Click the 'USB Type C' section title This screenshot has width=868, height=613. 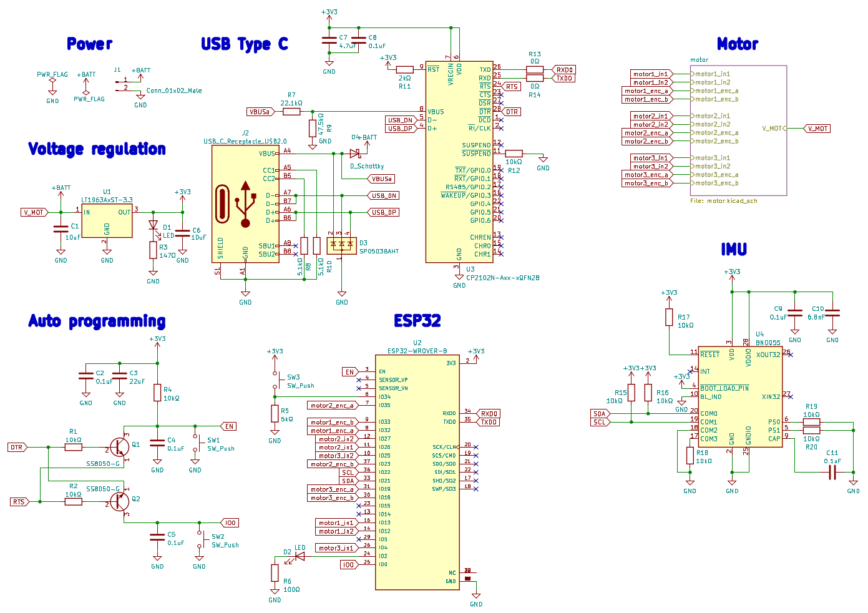[x=245, y=44]
